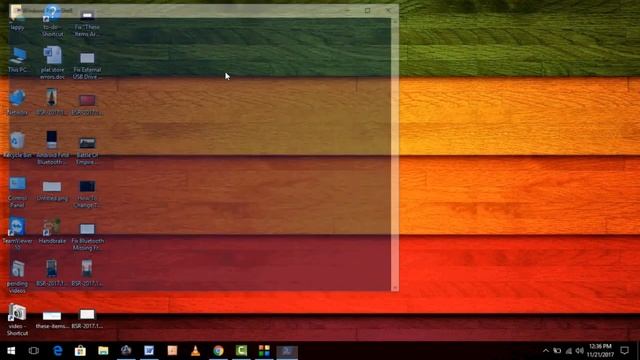Open the laptop user folder desktop icon

pos(17,19)
